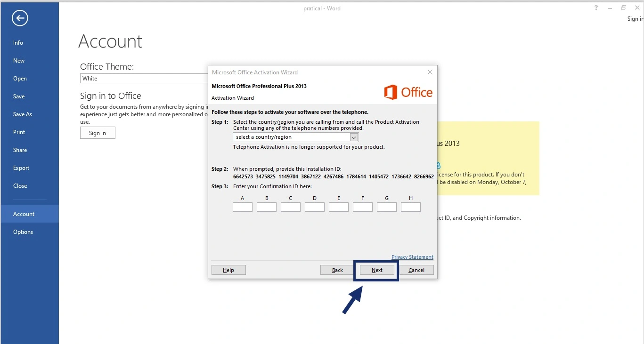Open the Share section

(20, 150)
